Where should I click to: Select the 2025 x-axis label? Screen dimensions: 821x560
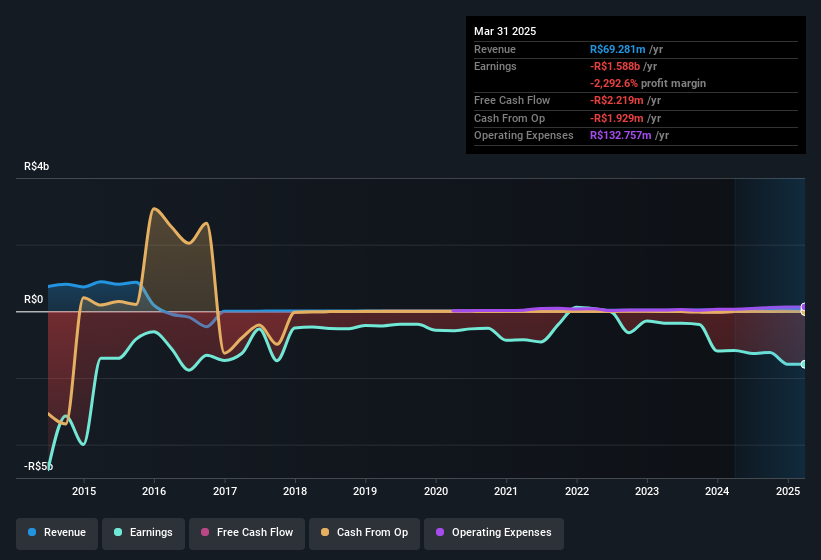coord(788,491)
